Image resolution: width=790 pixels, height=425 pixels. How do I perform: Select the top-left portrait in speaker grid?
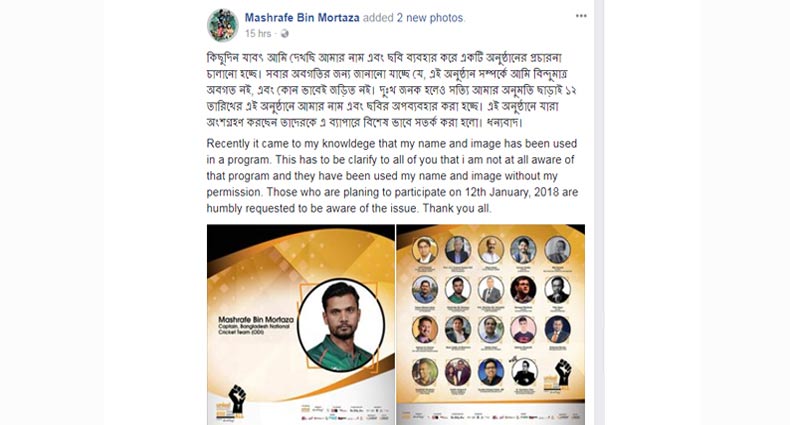[425, 250]
